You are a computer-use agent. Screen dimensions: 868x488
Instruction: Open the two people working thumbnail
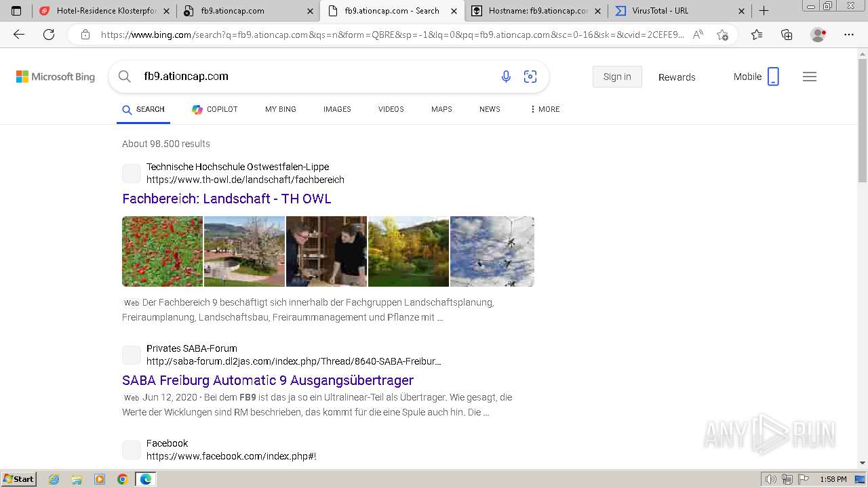(326, 251)
